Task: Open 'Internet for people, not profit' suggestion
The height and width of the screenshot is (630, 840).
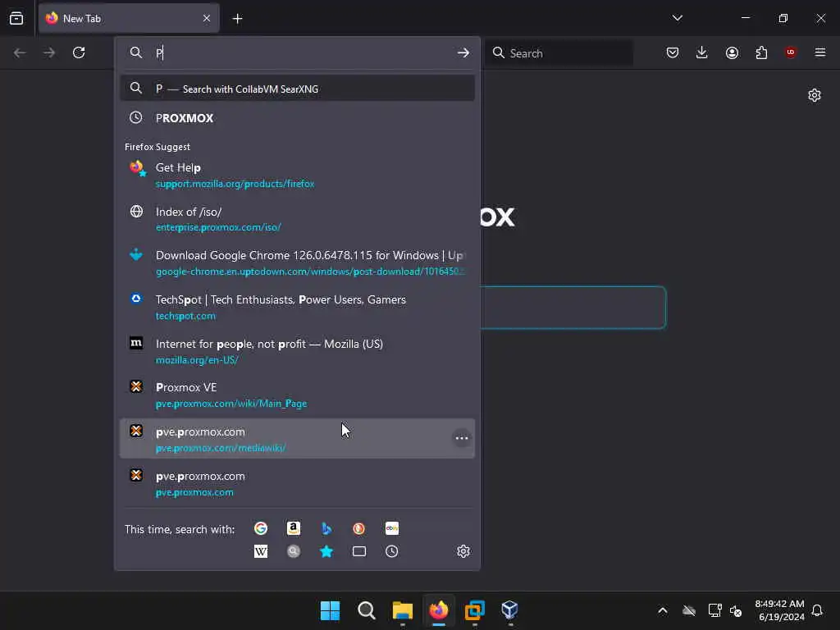Action: click(297, 351)
